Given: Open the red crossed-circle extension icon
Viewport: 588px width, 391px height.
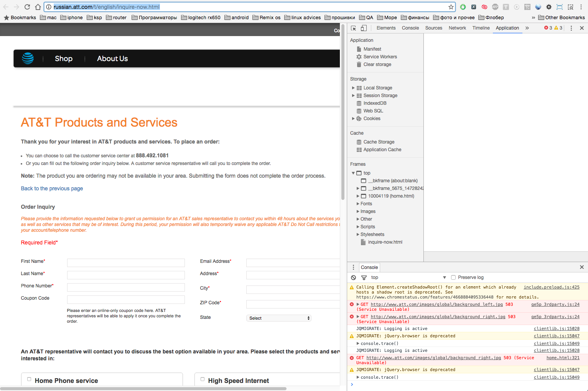Looking at the screenshot, I should [484, 7].
